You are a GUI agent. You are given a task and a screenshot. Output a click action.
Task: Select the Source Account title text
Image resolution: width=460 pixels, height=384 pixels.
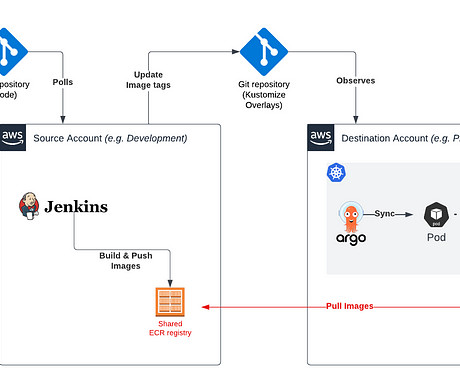[110, 138]
